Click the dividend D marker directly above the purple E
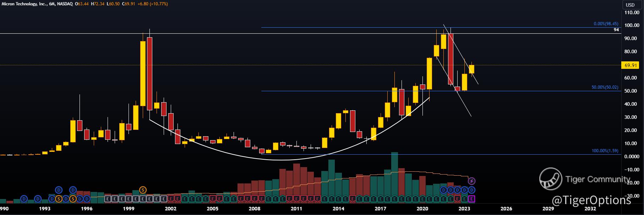Screen dimensions: 644x215 click(x=472, y=190)
